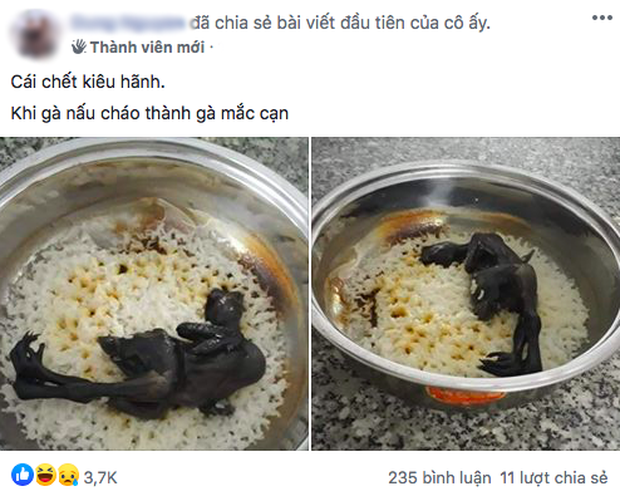Click the Haha laughing reaction icon
620x501 pixels.
(45, 475)
